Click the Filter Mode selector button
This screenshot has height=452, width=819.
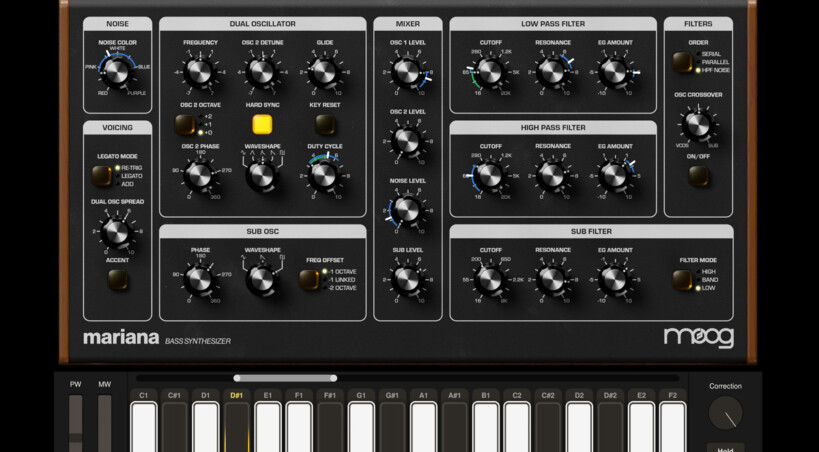[682, 280]
